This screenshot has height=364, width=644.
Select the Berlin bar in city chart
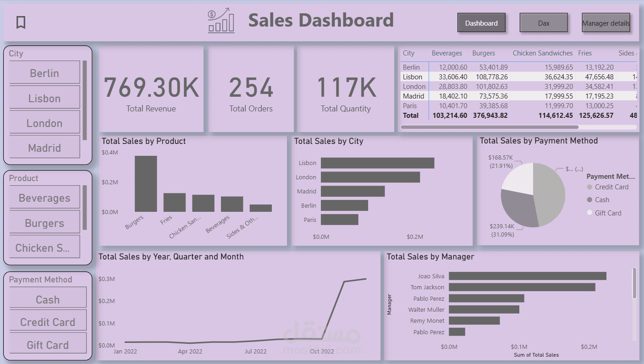tap(344, 205)
